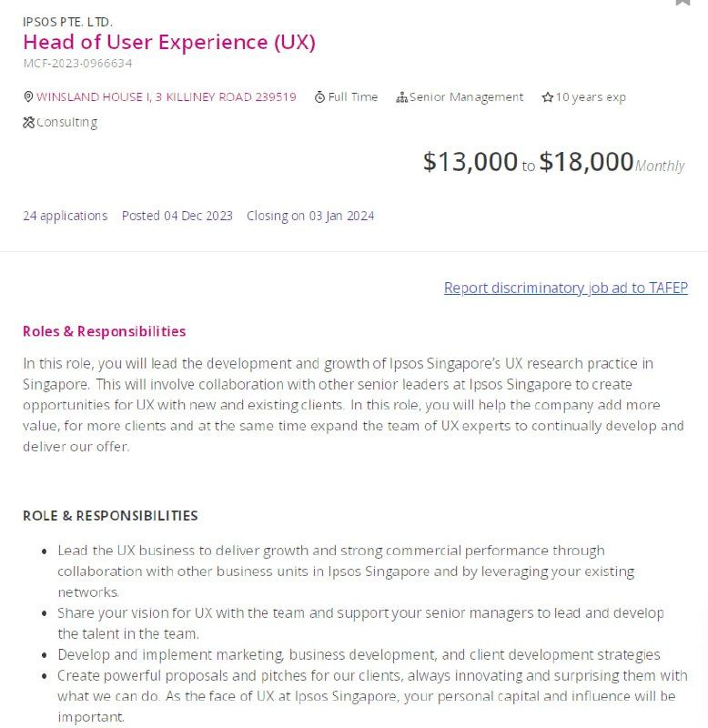Click the job ID MCF-2023-0966634

(77, 63)
